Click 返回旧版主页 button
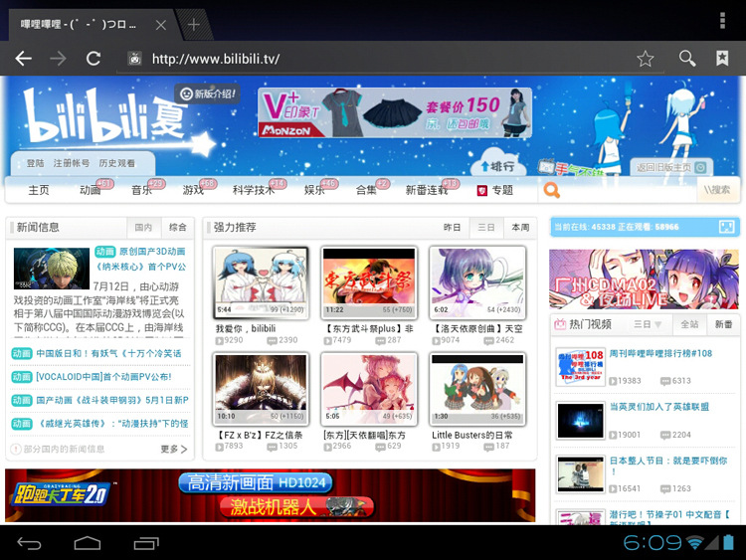This screenshot has height=560, width=746. (x=670, y=168)
